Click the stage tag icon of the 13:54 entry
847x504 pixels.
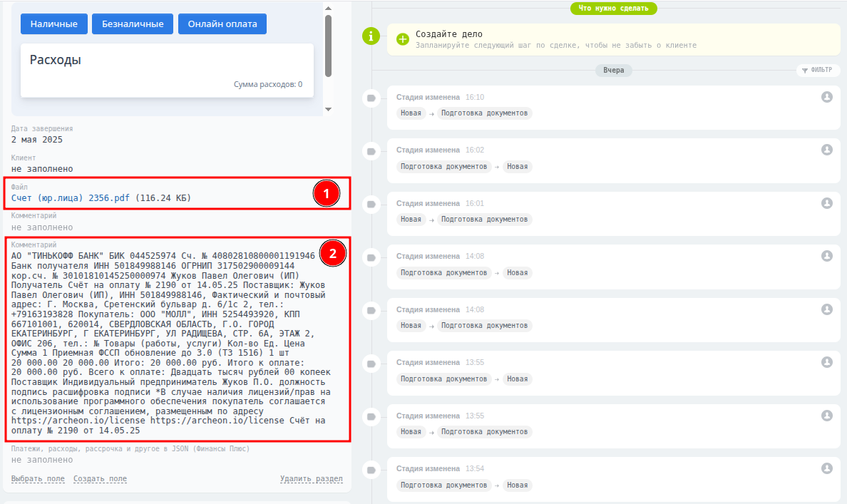(371, 470)
